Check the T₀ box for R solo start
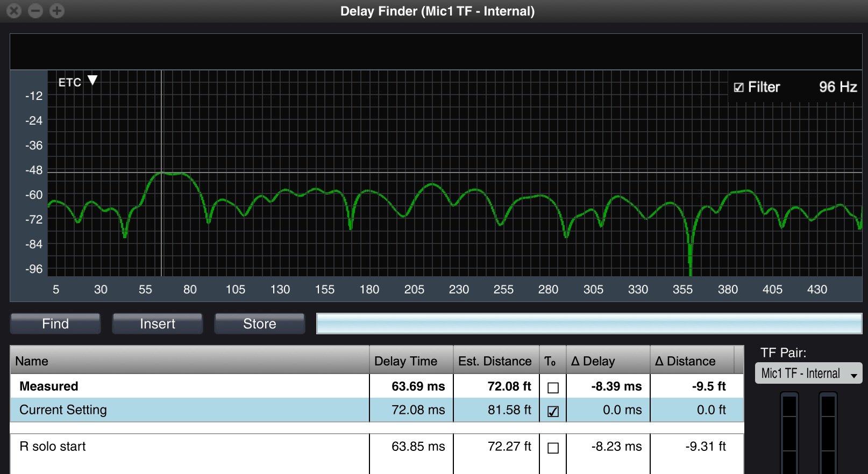This screenshot has height=474, width=868. click(x=553, y=448)
